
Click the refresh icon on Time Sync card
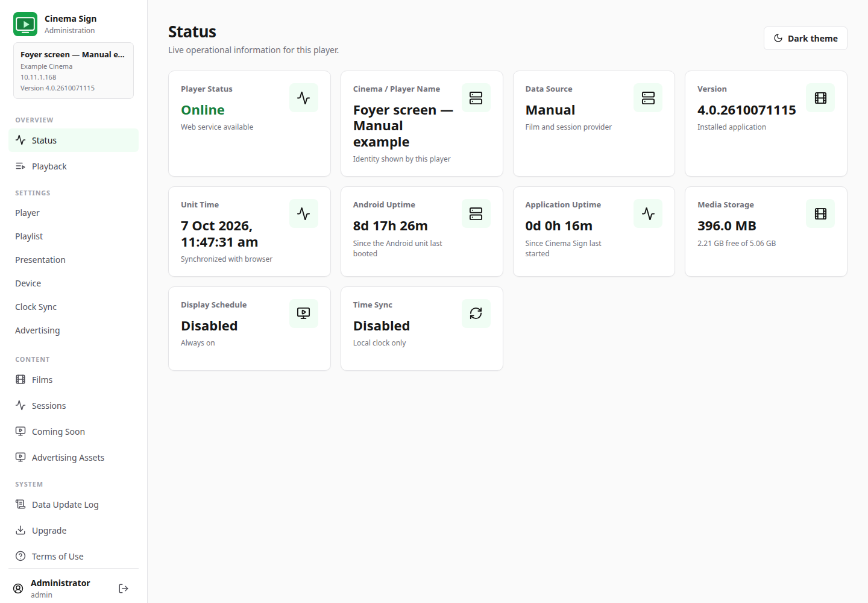476,314
